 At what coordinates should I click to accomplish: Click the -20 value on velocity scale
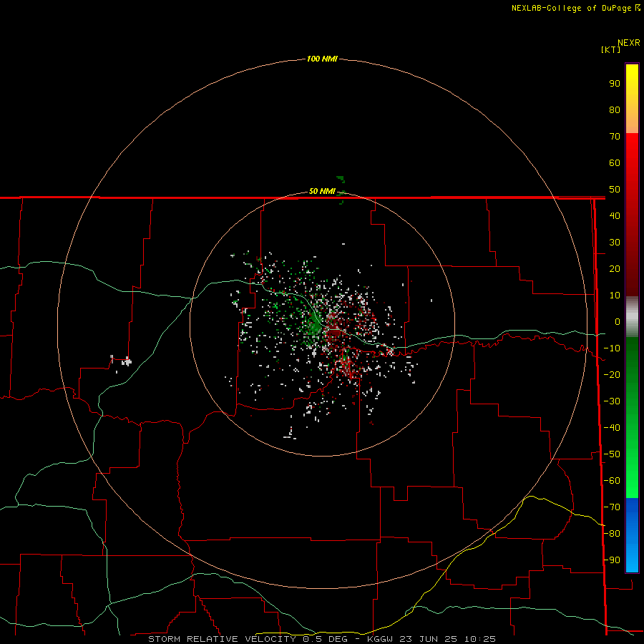[612, 374]
